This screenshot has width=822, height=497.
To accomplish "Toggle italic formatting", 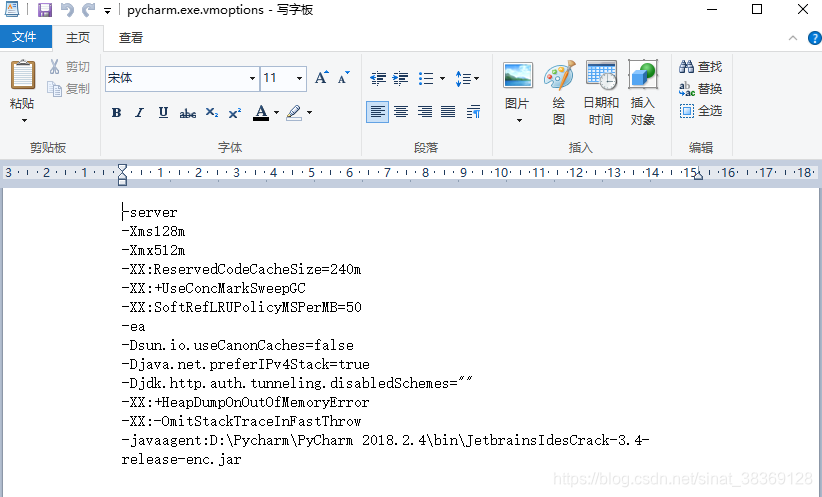I will pyautogui.click(x=139, y=112).
